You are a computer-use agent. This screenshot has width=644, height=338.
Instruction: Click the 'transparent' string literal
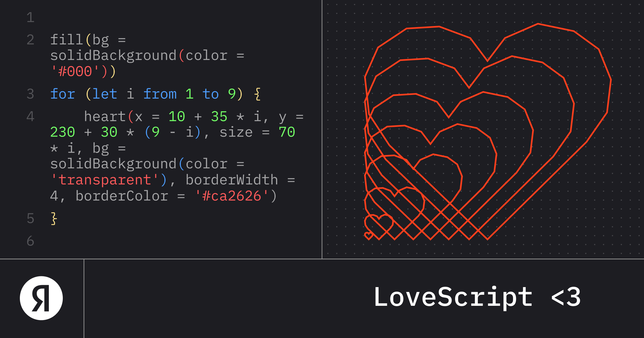click(x=105, y=180)
